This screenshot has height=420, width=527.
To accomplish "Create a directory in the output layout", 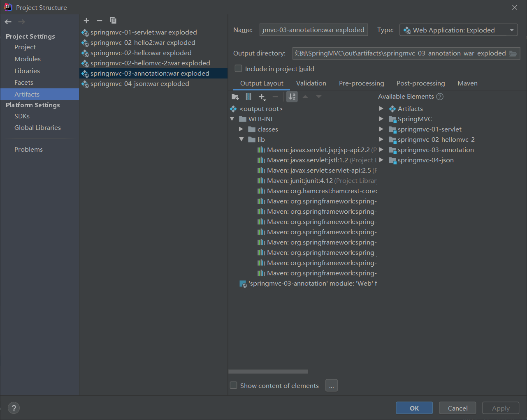I will [235, 97].
